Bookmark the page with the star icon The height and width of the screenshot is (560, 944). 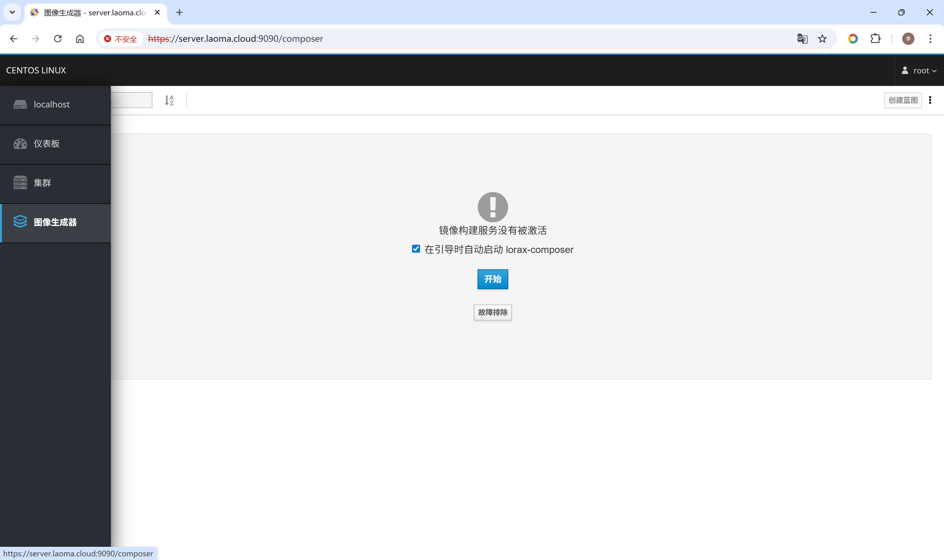pyautogui.click(x=822, y=38)
